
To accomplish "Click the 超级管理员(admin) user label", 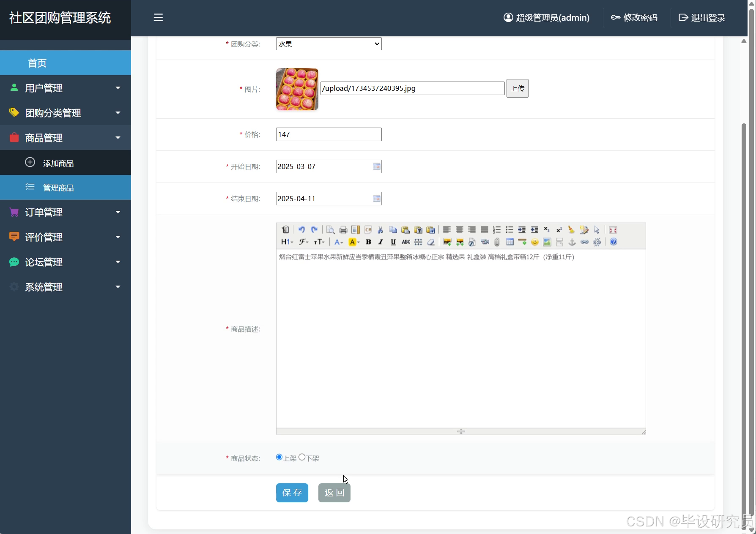I will 546,18.
